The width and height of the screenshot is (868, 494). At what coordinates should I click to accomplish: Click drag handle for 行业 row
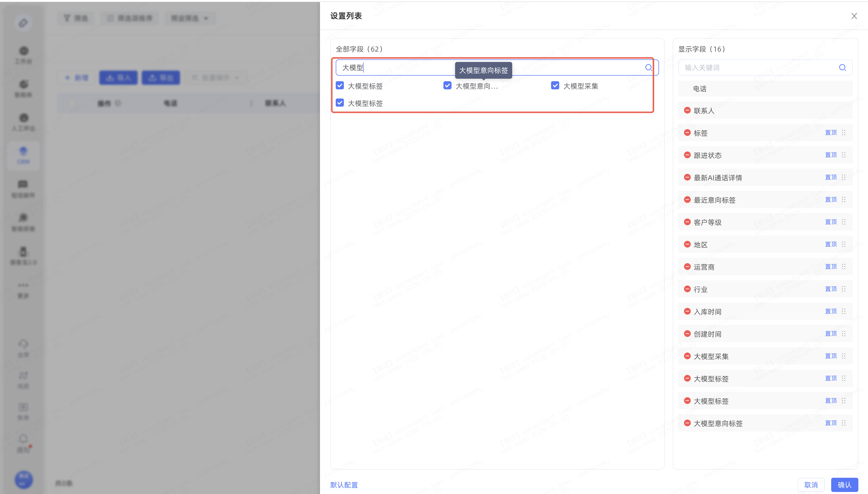click(x=844, y=289)
